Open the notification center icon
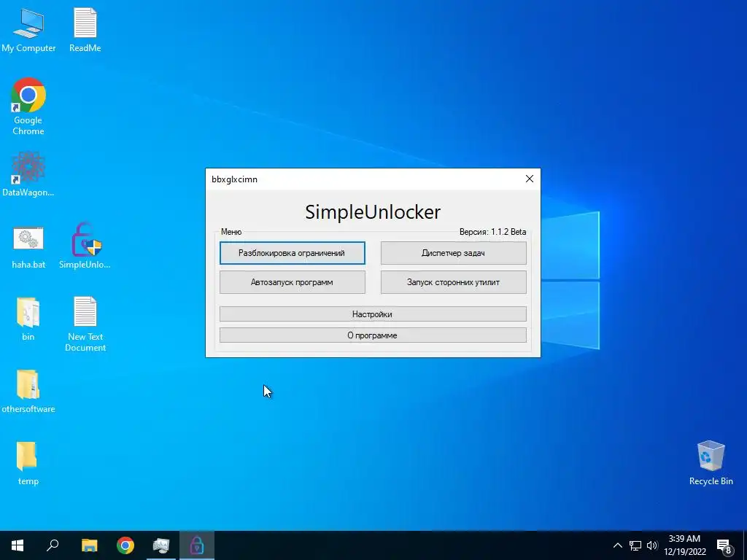The image size is (747, 560). coord(724,545)
